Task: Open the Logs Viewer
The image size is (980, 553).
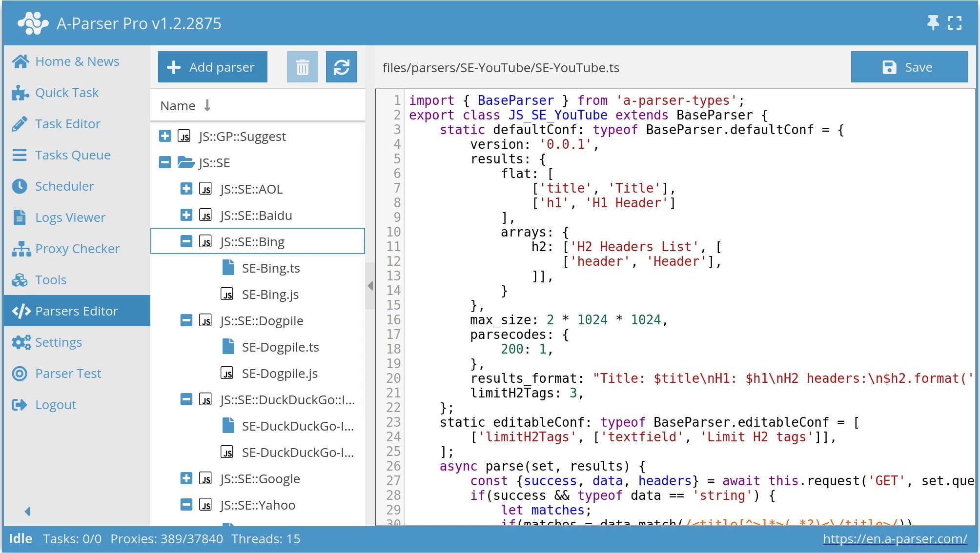Action: point(70,217)
